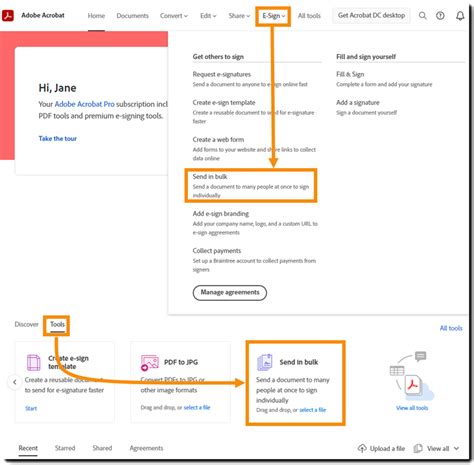This screenshot has width=474, height=465.
Task: Expand the Share menu
Action: point(239,16)
